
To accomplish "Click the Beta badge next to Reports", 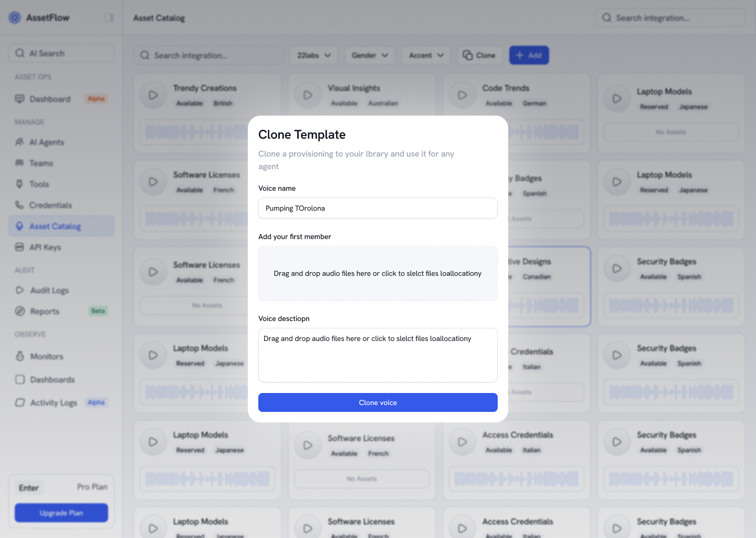I will (x=98, y=311).
